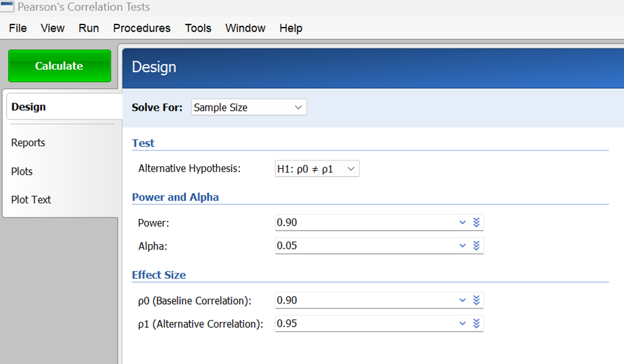Open the Tools menu
The image size is (624, 364).
click(198, 28)
